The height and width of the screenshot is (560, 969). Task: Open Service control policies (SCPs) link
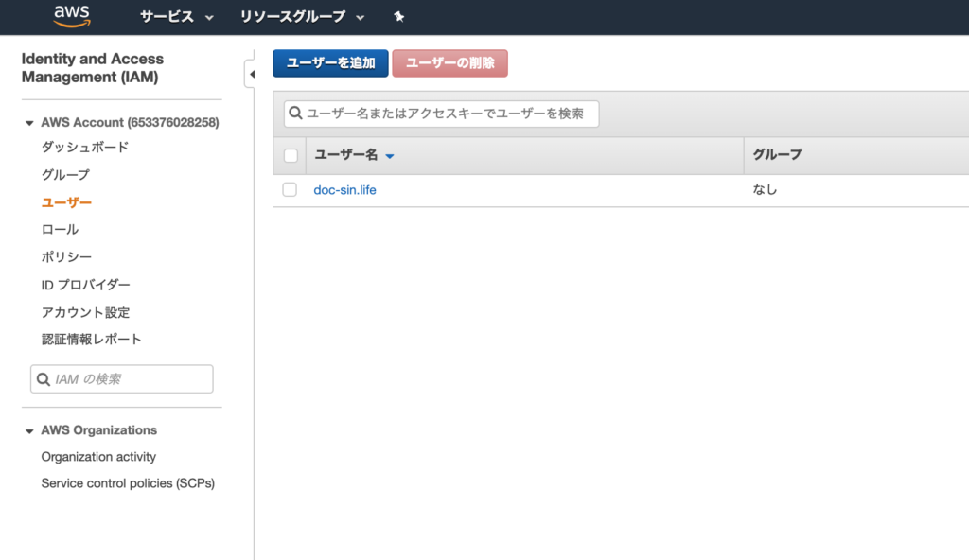(128, 483)
